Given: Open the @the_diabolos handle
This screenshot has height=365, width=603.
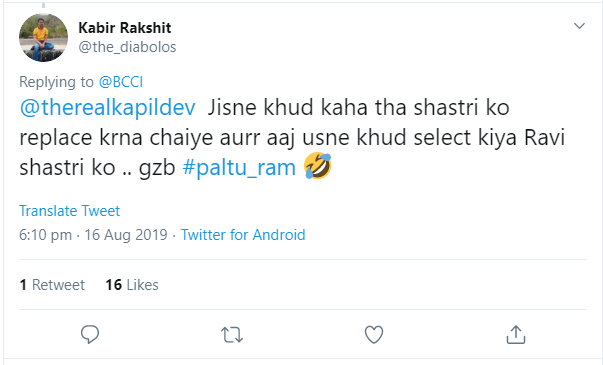Looking at the screenshot, I should click(x=127, y=47).
